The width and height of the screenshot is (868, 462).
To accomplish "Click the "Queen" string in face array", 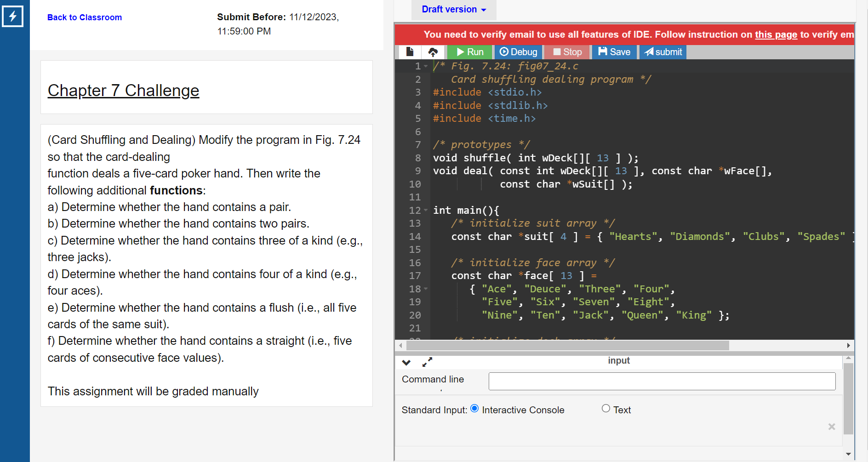I will click(642, 315).
